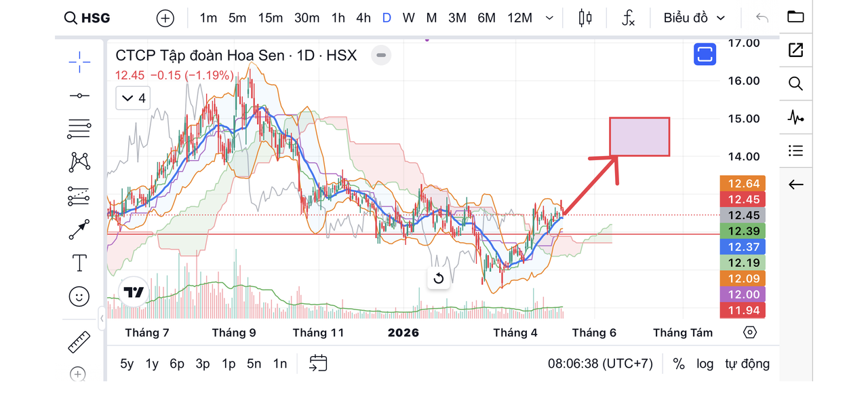
Task: Select the 5m timeframe
Action: click(237, 18)
